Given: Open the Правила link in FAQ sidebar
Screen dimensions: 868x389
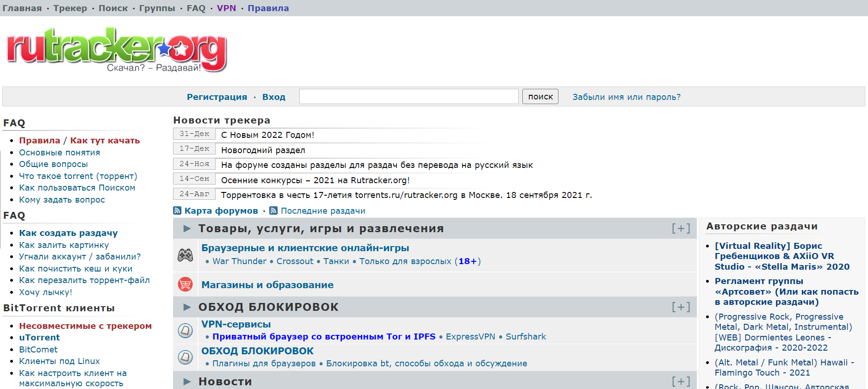Looking at the screenshot, I should (40, 141).
